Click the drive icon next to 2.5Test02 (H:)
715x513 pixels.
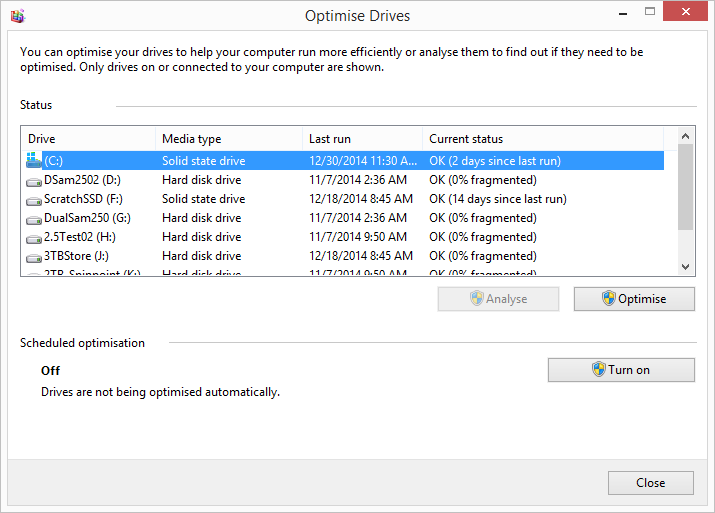[34, 239]
